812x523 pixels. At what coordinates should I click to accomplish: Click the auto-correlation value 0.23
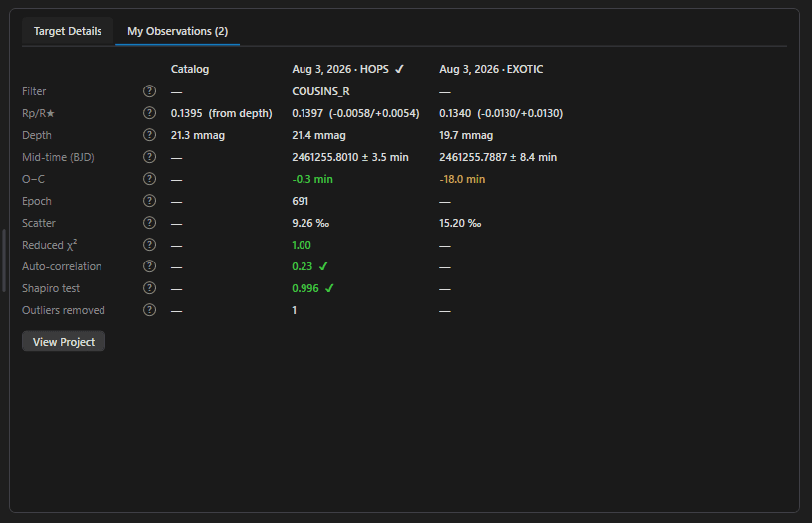pos(302,266)
